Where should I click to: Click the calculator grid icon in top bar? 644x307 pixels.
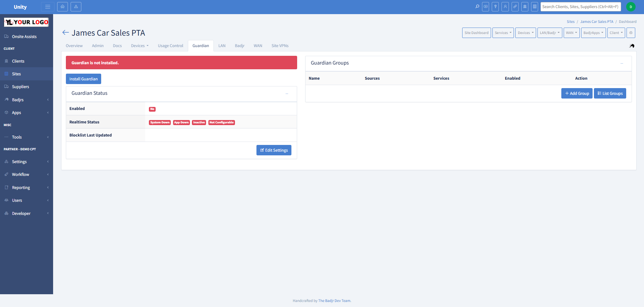(x=535, y=7)
